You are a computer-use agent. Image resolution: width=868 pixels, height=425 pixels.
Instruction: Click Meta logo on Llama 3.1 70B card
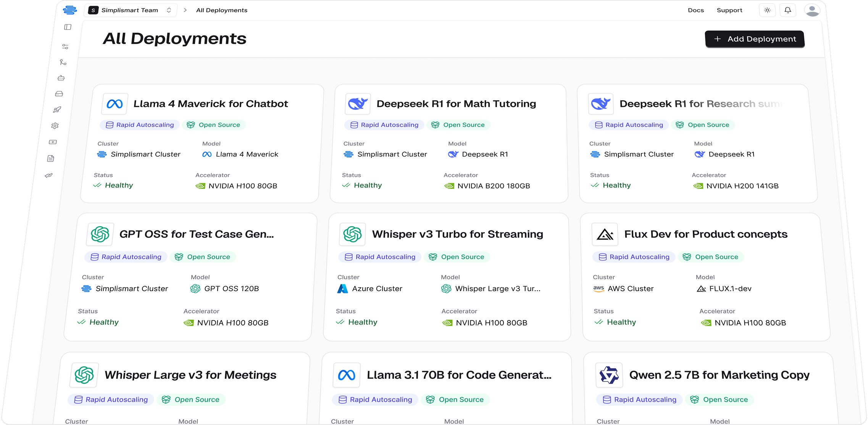(347, 375)
